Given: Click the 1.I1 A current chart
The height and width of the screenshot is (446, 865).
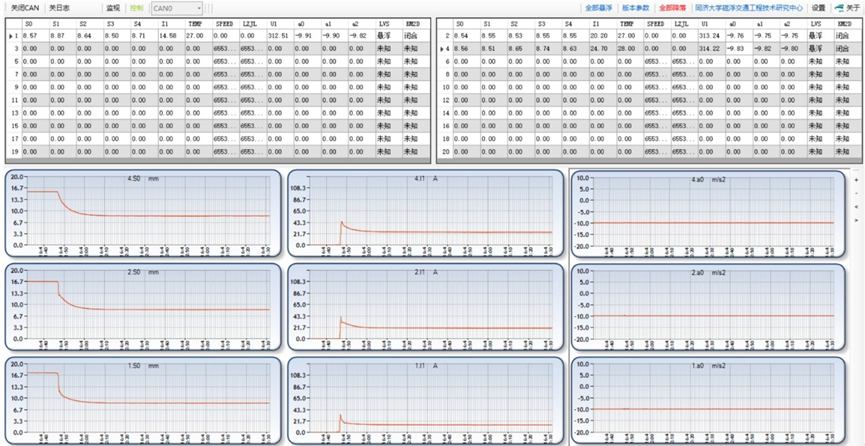Looking at the screenshot, I should [425, 401].
